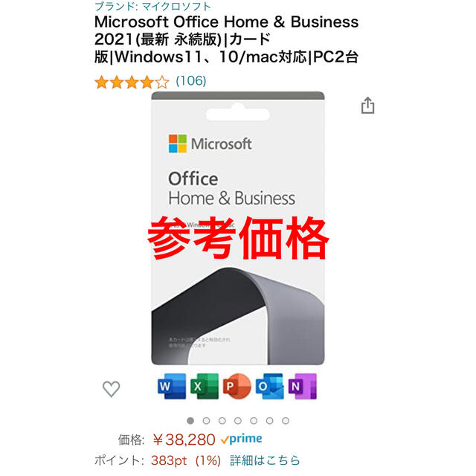
Task: Click the ￥38,280 price text
Action: [x=184, y=440]
